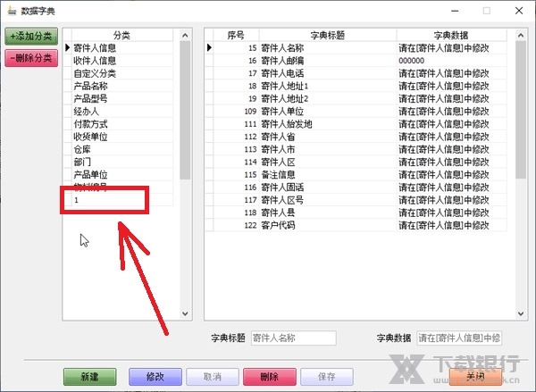This screenshot has width=536, height=392.
Task: Minimize the 数据字典 window
Action: pos(455,11)
